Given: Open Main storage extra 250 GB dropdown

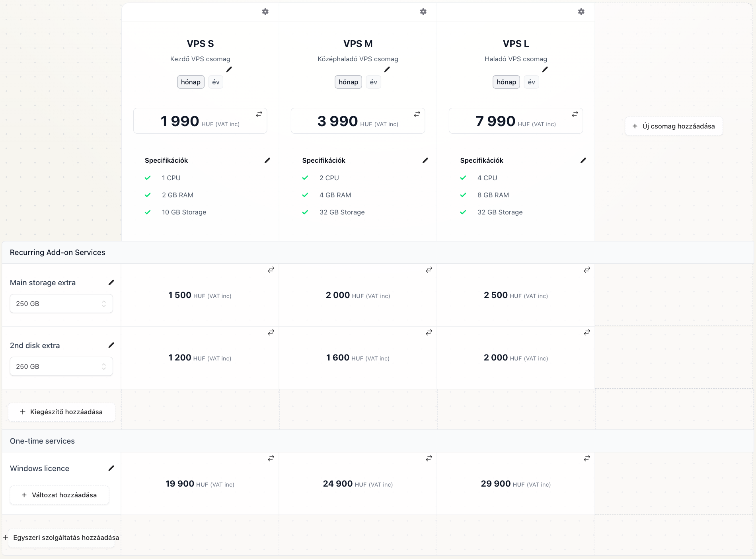Looking at the screenshot, I should point(61,304).
